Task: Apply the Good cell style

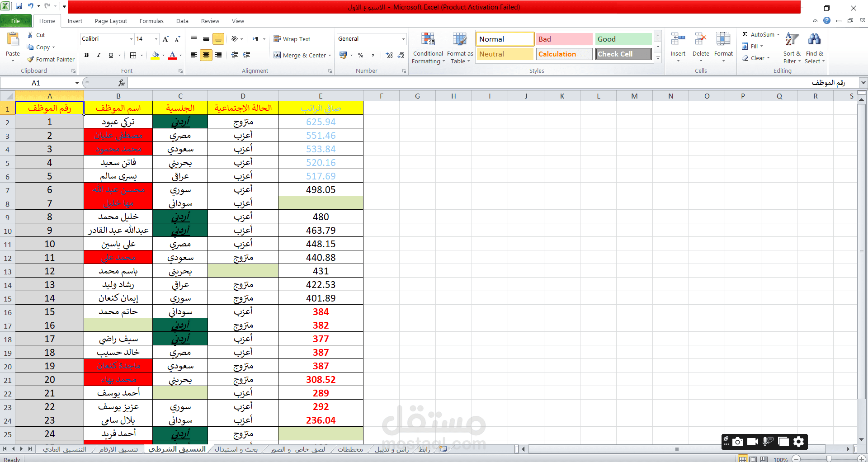Action: (623, 39)
